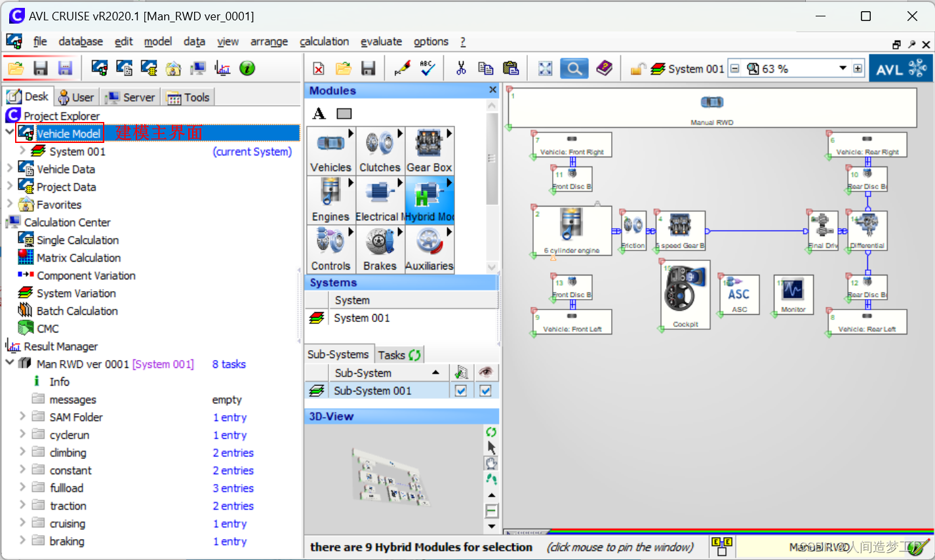Image resolution: width=935 pixels, height=560 pixels.
Task: Close the Modules panel
Action: 492,90
